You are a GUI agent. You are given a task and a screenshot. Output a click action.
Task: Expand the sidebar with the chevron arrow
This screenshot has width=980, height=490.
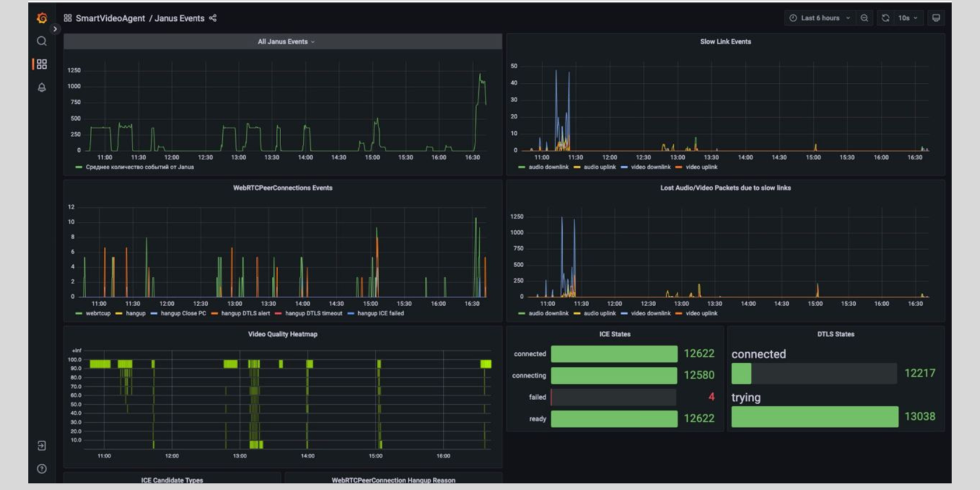55,29
